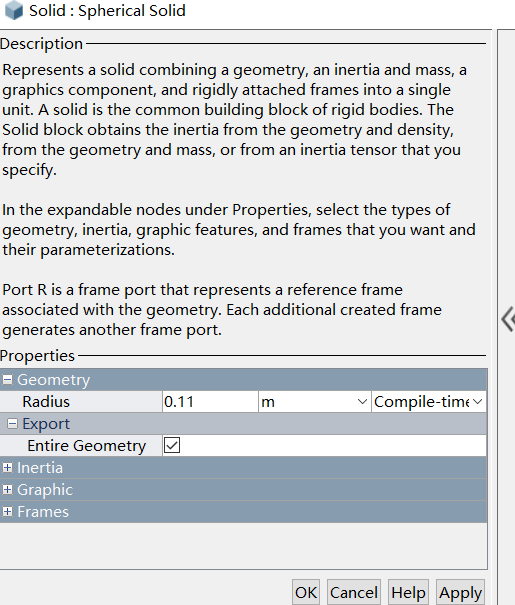Click the Frames section header text
This screenshot has height=605, width=515.
pos(43,512)
